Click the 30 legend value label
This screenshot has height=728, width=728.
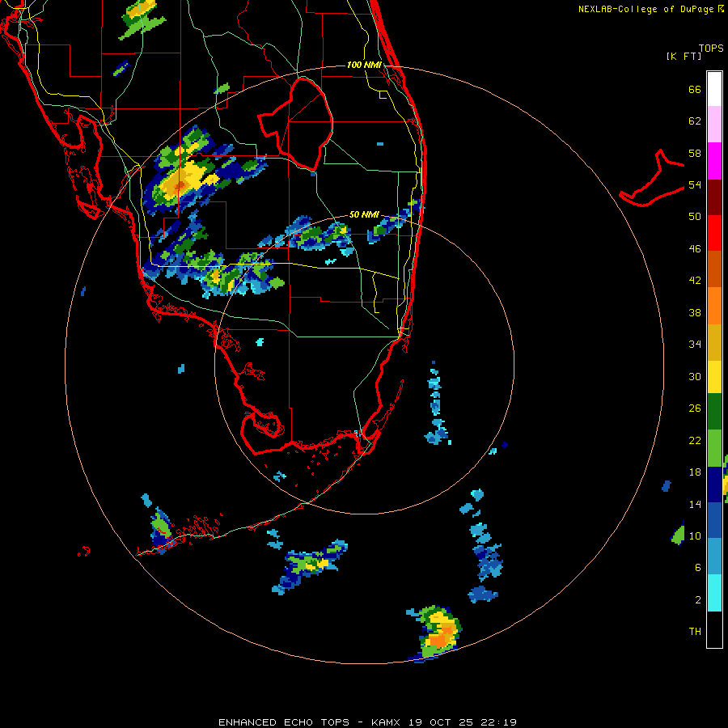point(695,376)
